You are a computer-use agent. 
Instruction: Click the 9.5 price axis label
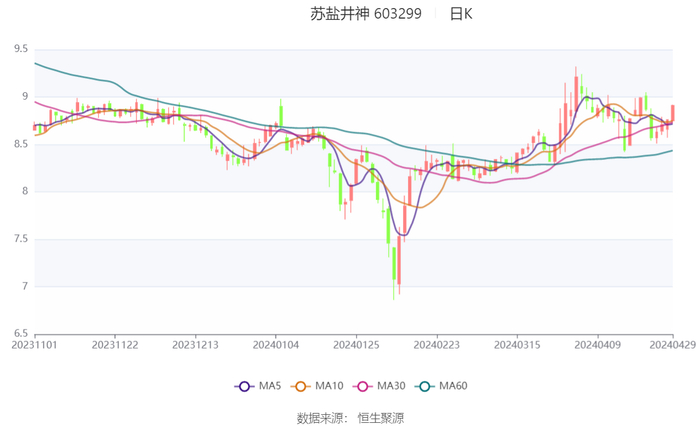coord(20,49)
